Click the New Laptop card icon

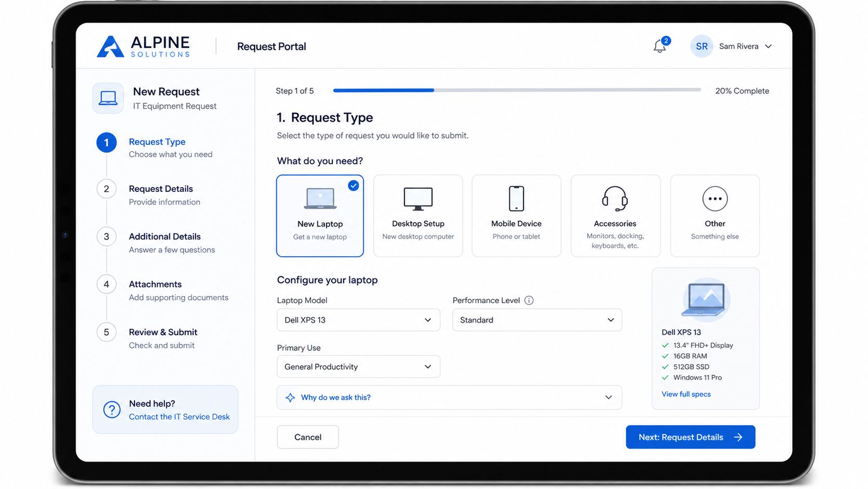pyautogui.click(x=320, y=199)
